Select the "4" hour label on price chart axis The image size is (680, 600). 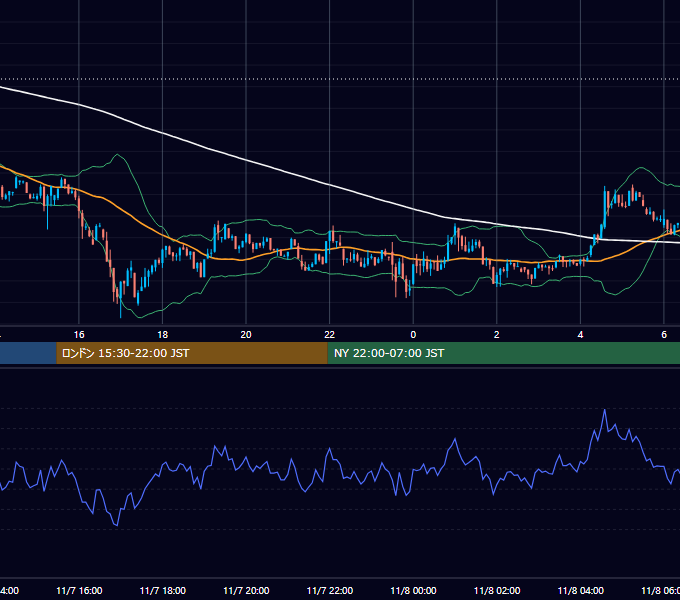click(580, 334)
